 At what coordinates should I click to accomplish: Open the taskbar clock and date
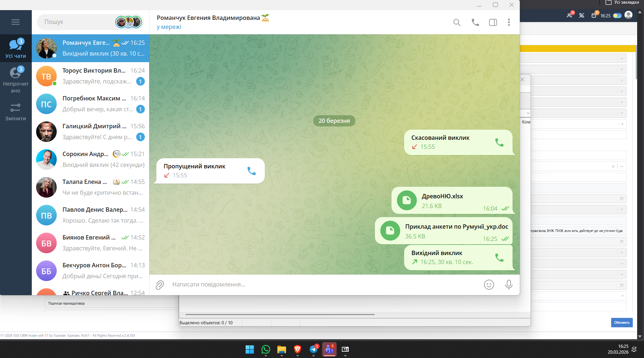click(x=618, y=349)
